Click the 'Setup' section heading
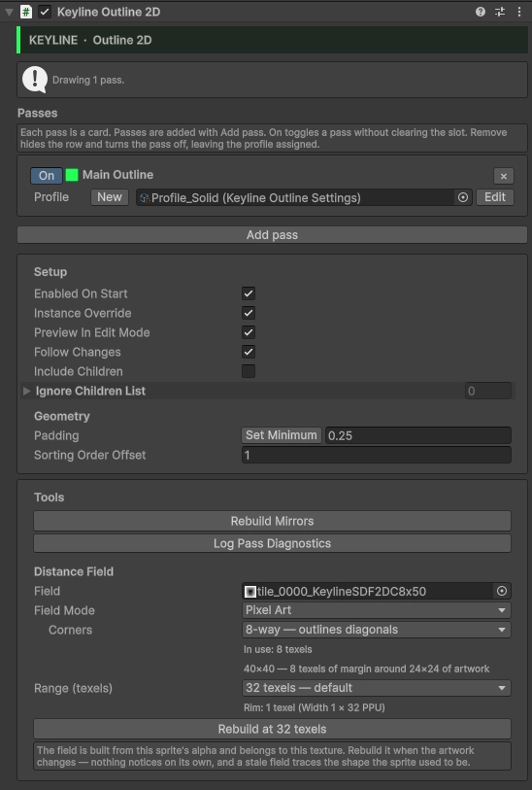This screenshot has height=790, width=532. (x=50, y=271)
